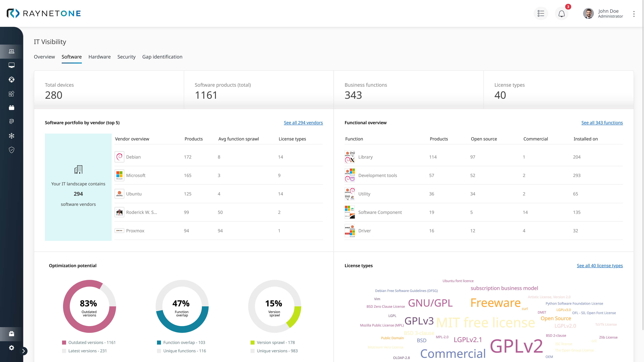Open the security shield icon in sidebar
644x362 pixels.
11,150
